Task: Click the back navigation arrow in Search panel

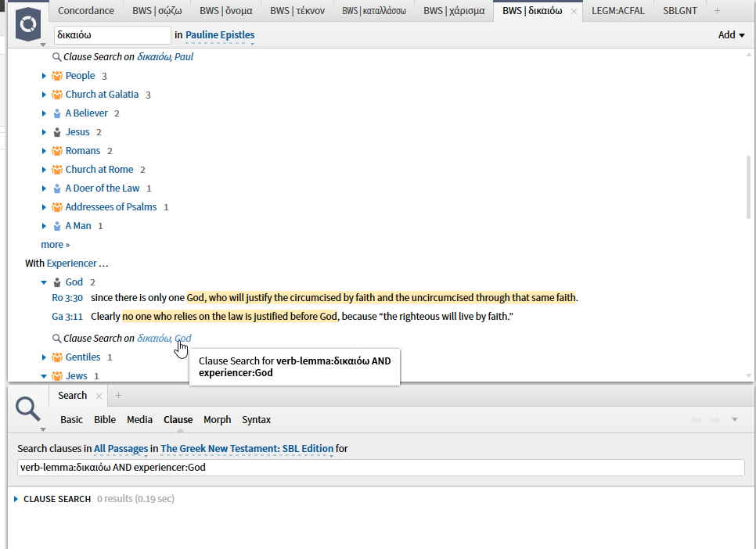Action: coord(696,419)
